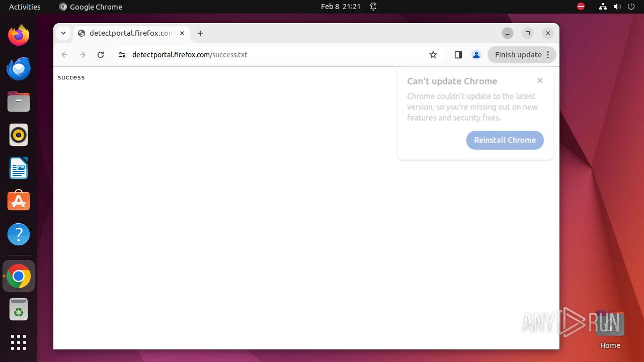Screen dimensions: 644x362
Task: Click the Finish update button
Action: click(522, 55)
